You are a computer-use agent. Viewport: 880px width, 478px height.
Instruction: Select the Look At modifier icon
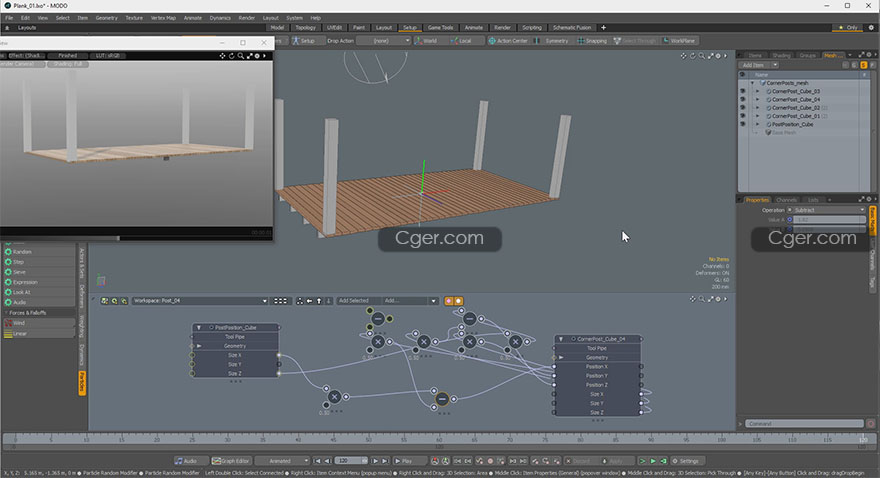8,292
